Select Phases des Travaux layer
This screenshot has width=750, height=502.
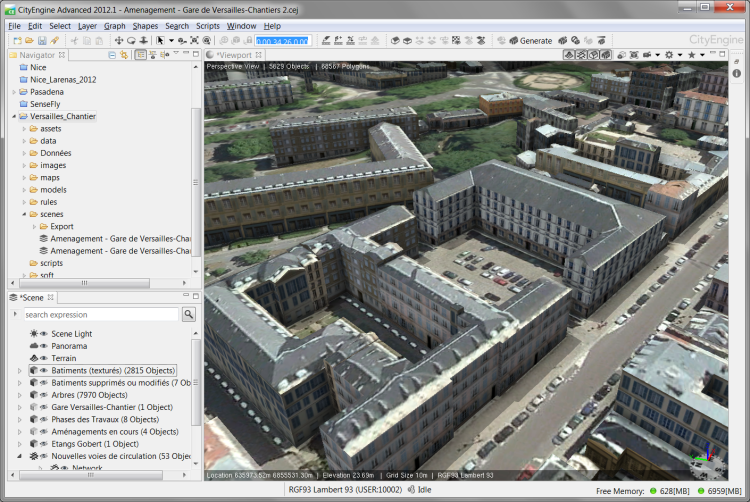pos(105,419)
